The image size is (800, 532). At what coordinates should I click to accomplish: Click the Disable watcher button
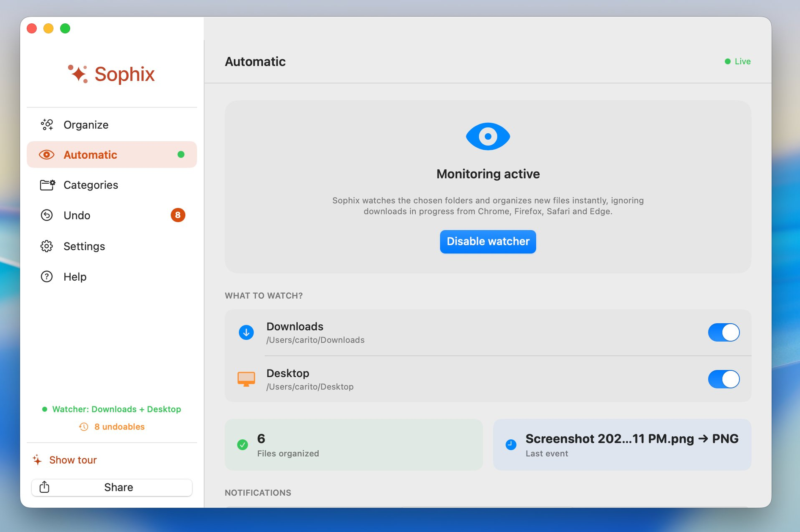point(488,242)
